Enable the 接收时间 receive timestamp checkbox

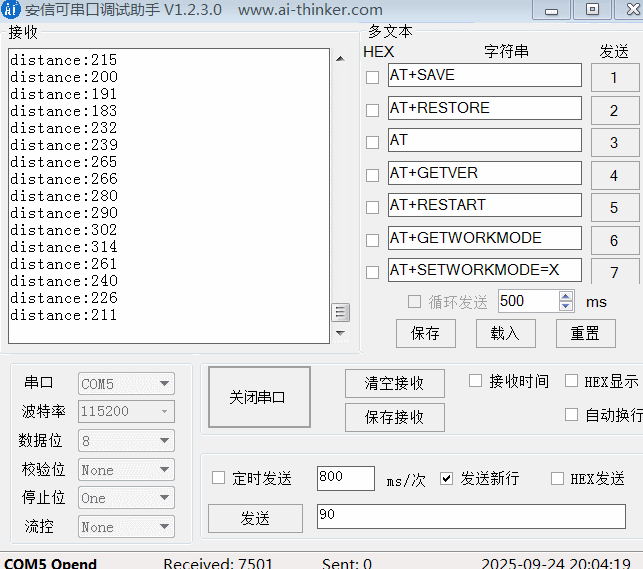[475, 381]
